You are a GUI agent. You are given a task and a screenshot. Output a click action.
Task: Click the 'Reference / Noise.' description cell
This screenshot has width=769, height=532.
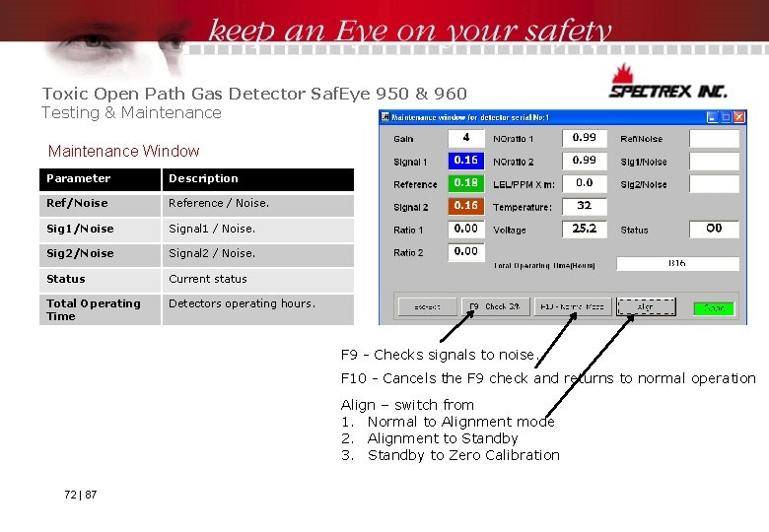[x=258, y=205]
